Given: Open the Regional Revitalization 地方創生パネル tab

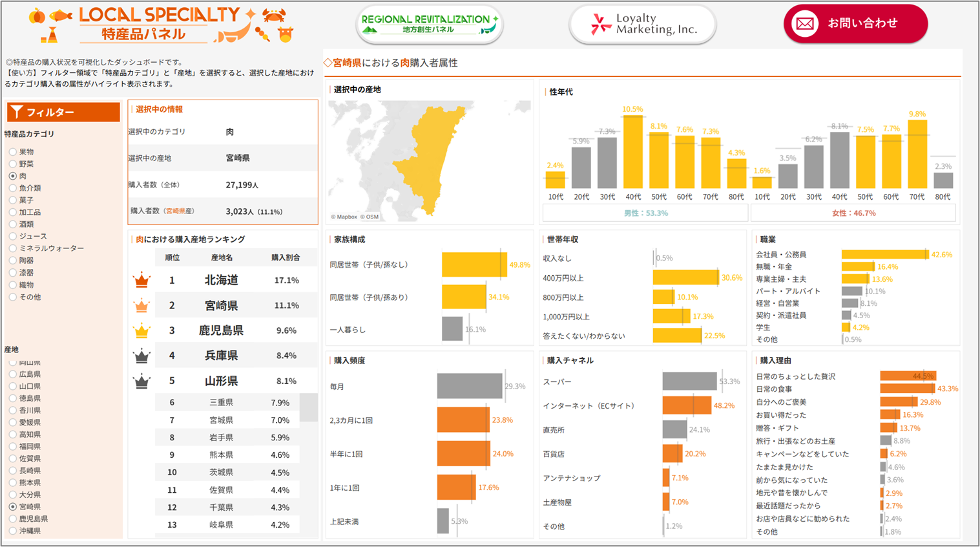Looking at the screenshot, I should 430,25.
